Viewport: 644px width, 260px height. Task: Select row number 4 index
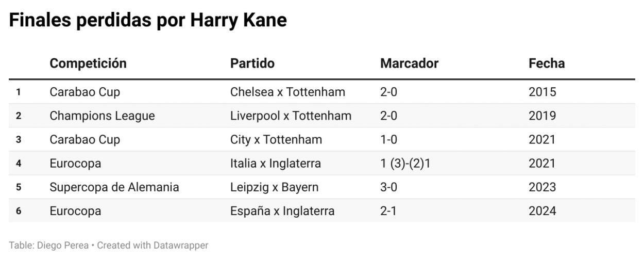click(x=19, y=164)
